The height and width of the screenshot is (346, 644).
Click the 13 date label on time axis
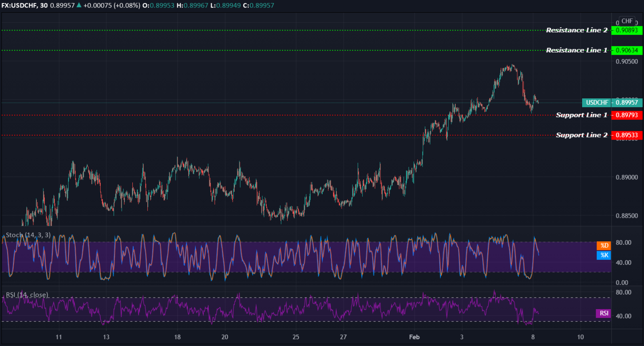pyautogui.click(x=106, y=337)
